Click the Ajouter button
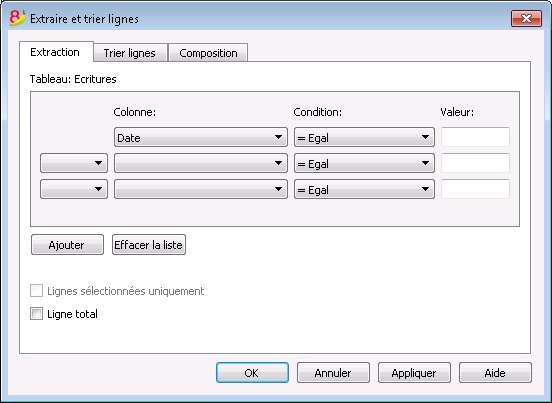Screen dimensions: 552x403 (67, 245)
